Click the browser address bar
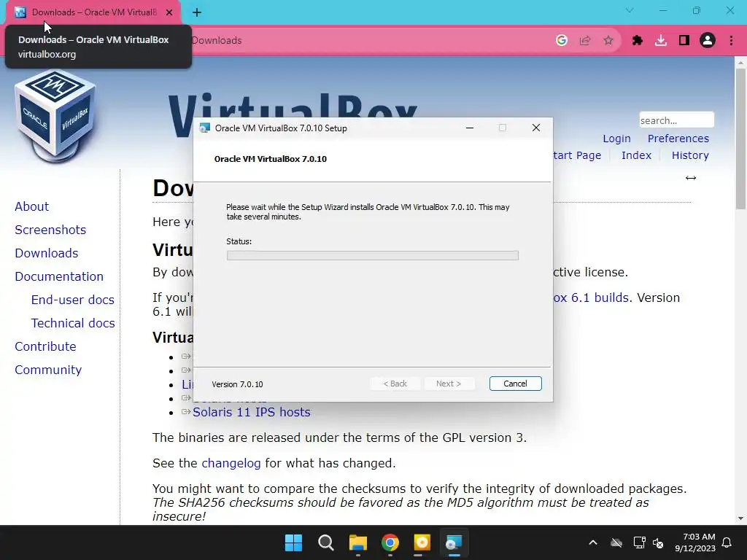The height and width of the screenshot is (560, 747). [371, 41]
